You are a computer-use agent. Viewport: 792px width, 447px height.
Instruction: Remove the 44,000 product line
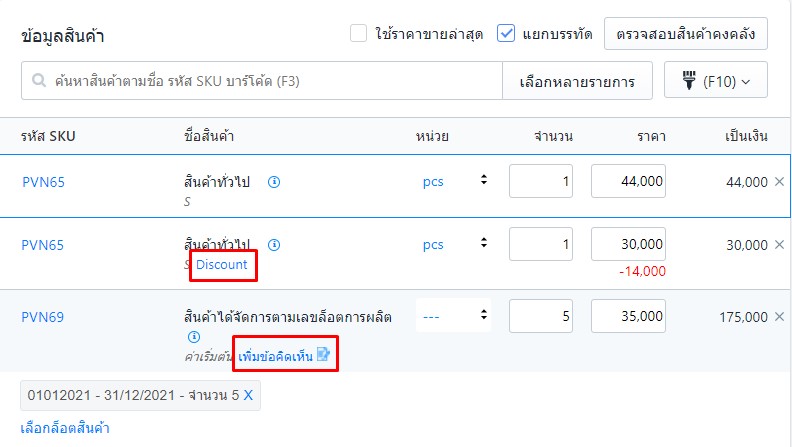(x=779, y=181)
